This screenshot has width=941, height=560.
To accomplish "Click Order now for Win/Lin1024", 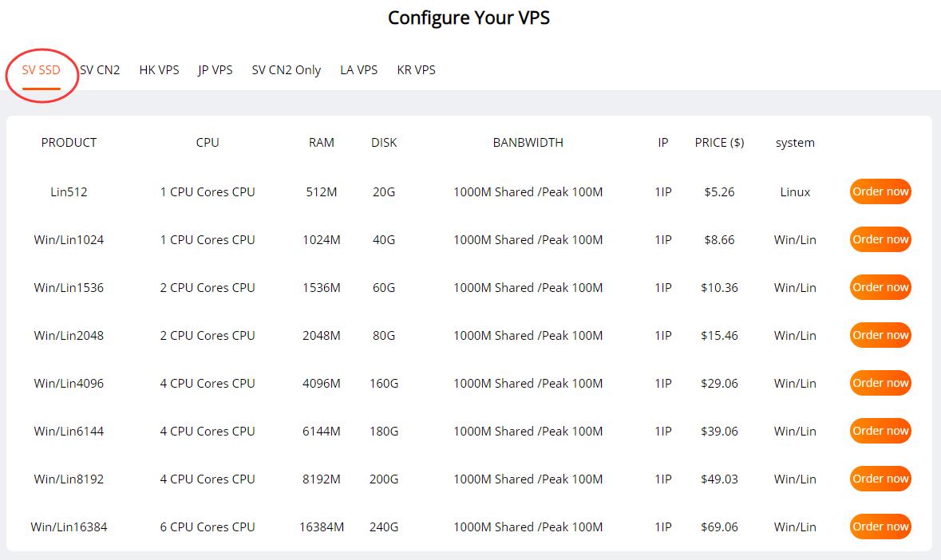I will pos(880,240).
